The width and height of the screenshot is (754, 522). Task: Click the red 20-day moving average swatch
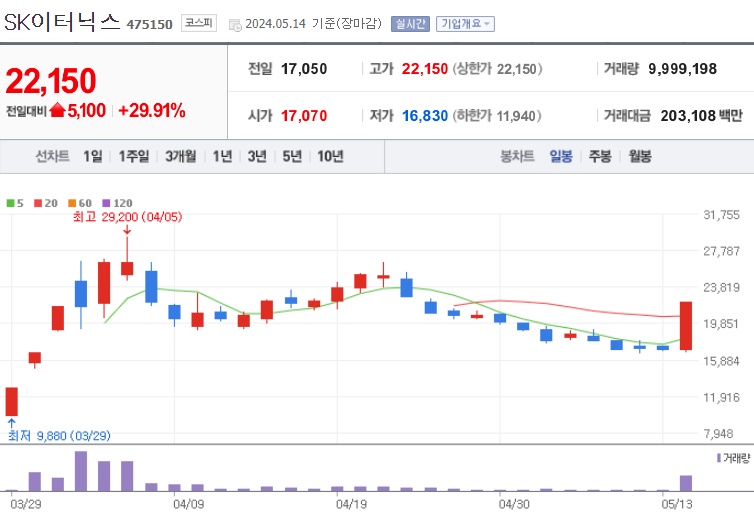click(x=38, y=203)
